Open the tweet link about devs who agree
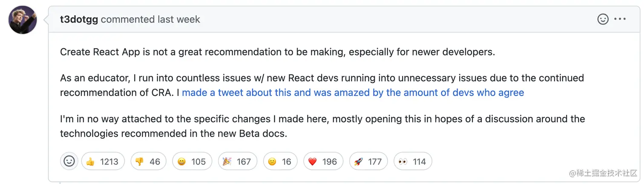Viewport: 644px width, 184px height. 353,92
